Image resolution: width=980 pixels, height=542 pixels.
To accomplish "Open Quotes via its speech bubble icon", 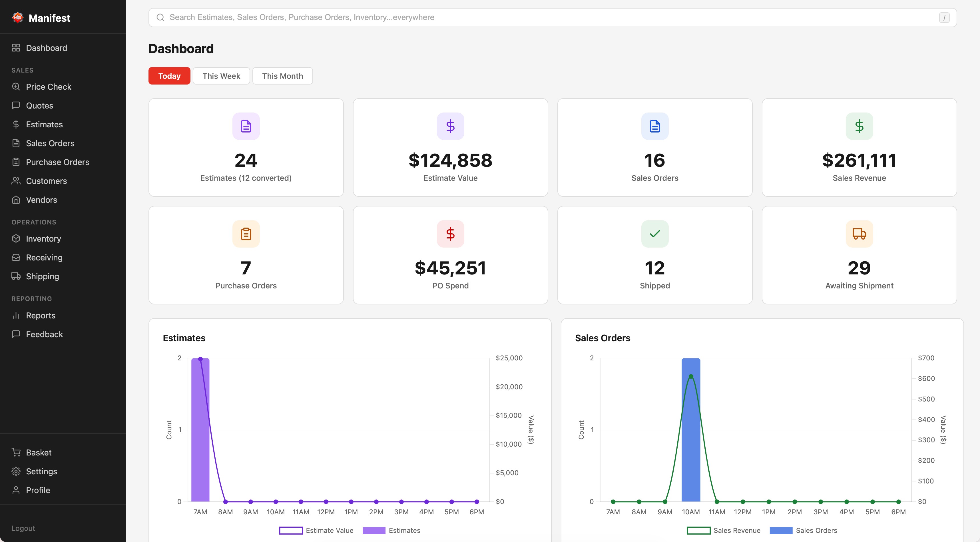I will (x=16, y=105).
